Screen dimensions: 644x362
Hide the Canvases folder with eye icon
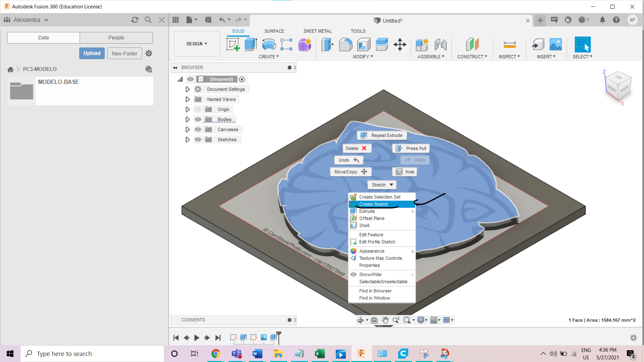coord(198,130)
